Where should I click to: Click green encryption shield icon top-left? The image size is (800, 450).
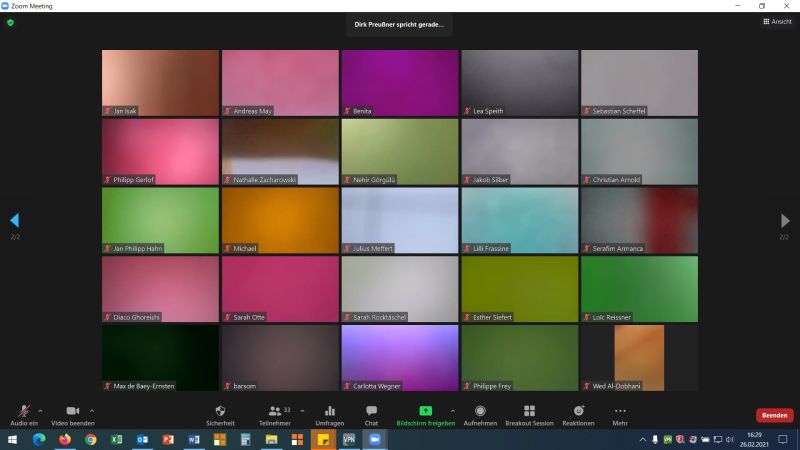tap(10, 21)
